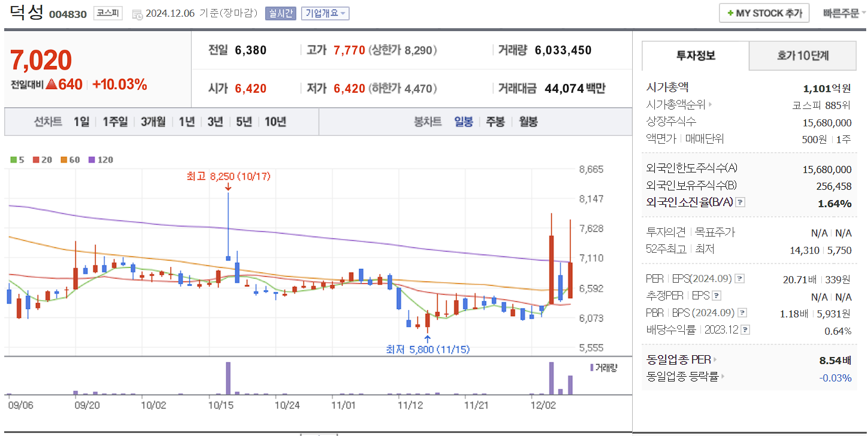Click the arrow next to 동일업종 등락률

point(723,377)
